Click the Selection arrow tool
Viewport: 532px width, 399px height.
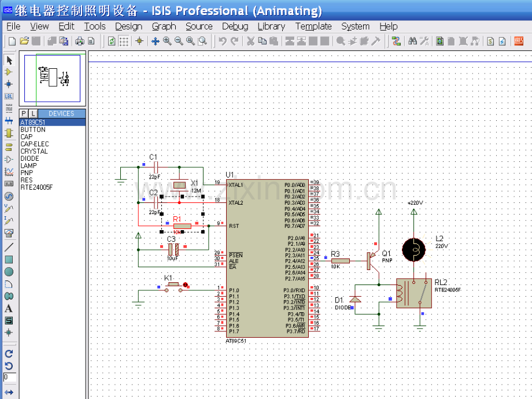tap(9, 60)
